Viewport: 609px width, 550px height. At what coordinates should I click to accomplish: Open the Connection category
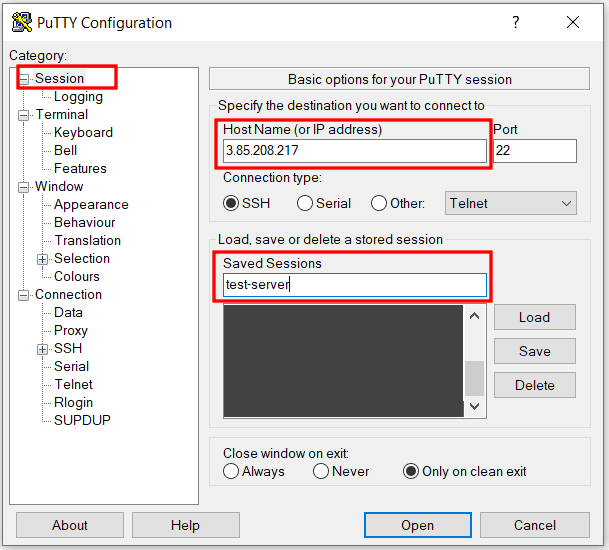(x=68, y=294)
